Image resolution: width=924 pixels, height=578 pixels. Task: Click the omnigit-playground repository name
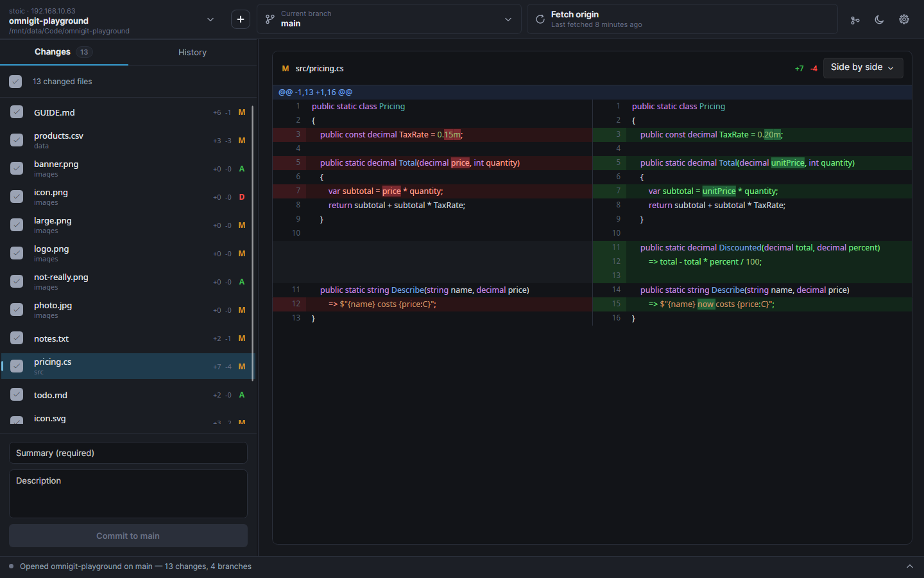click(x=49, y=21)
